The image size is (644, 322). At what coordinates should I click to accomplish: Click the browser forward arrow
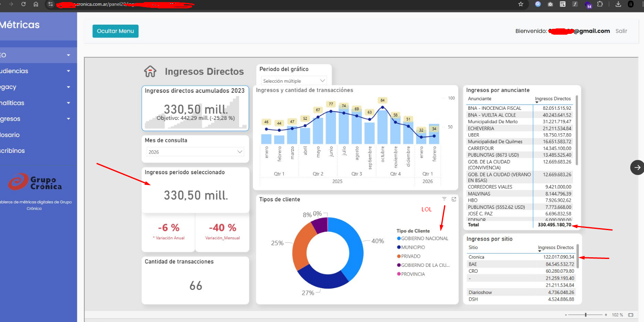pyautogui.click(x=11, y=4)
